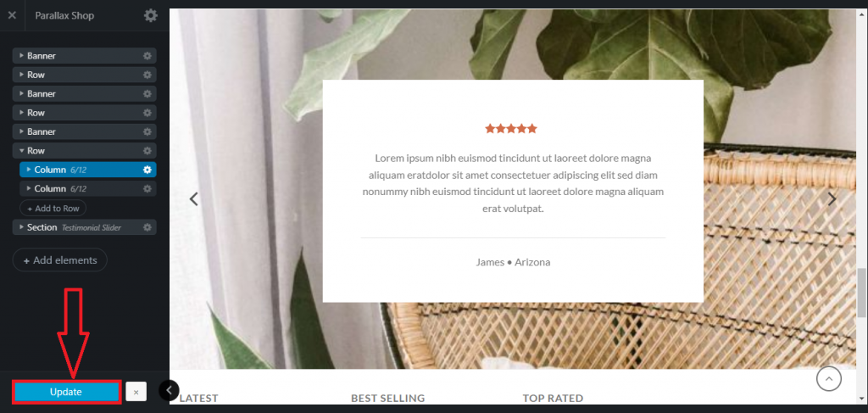This screenshot has height=413, width=868.
Task: Open the Parallax Shop settings gear
Action: pyautogui.click(x=151, y=15)
